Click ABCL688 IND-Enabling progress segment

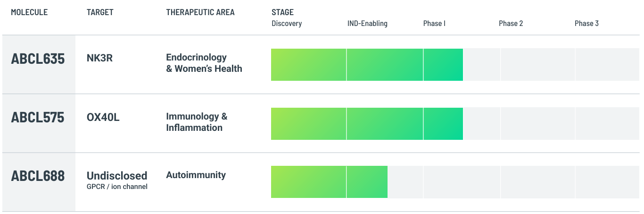click(367, 182)
